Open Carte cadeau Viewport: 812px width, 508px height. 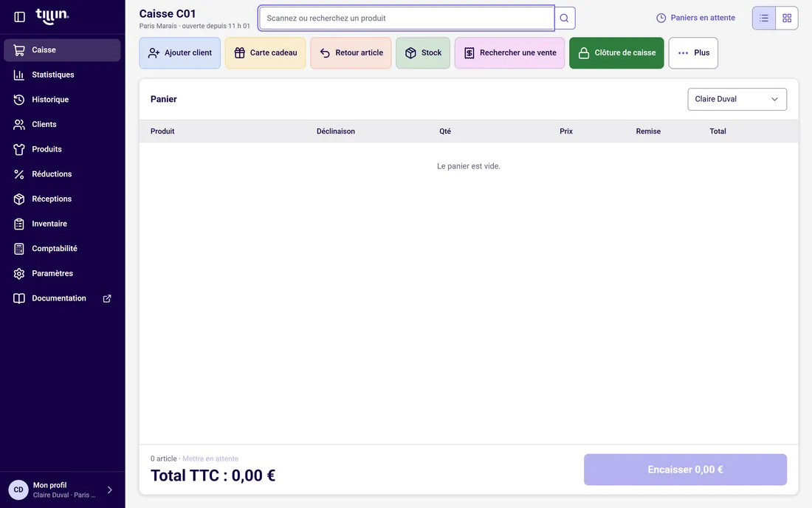click(265, 53)
